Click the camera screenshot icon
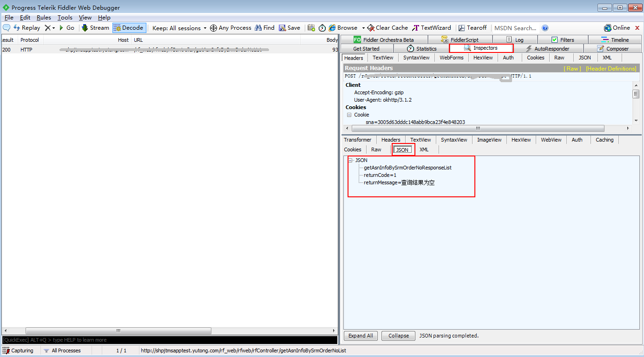 (x=311, y=28)
